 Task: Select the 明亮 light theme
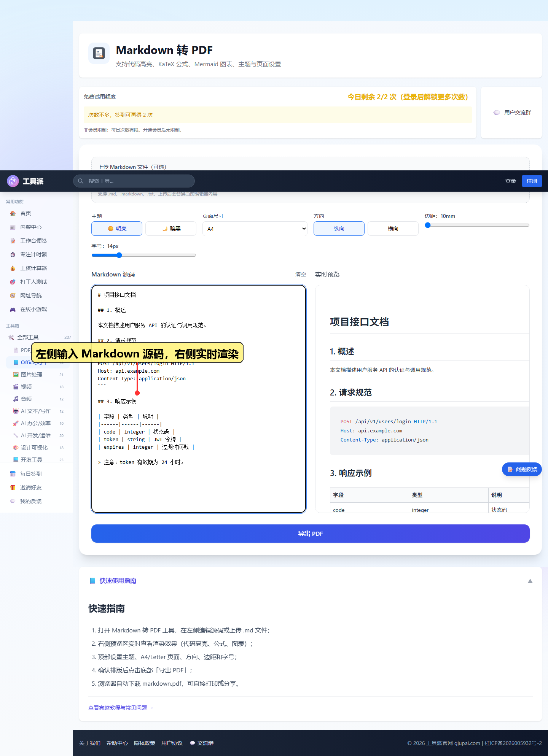pos(117,229)
